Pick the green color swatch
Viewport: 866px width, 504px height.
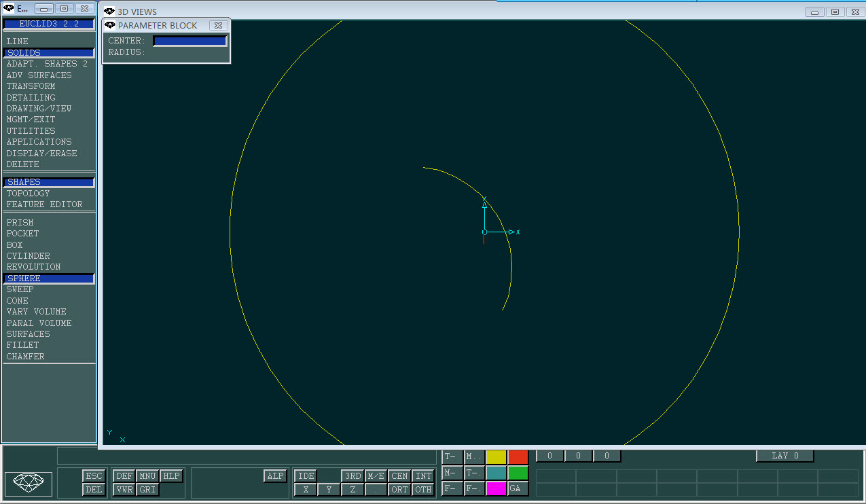[518, 473]
